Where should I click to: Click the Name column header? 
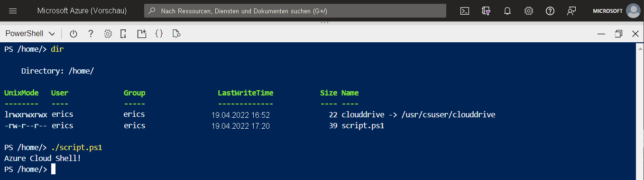(350, 93)
